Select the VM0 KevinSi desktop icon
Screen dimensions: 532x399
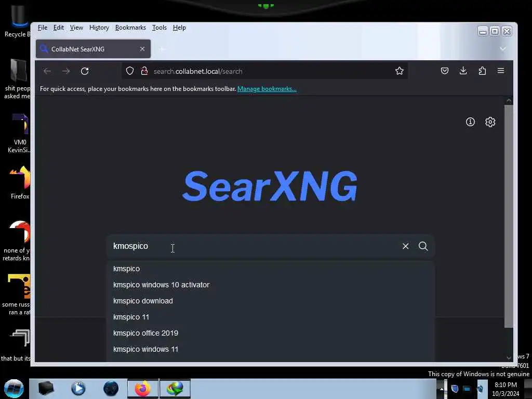(20, 134)
